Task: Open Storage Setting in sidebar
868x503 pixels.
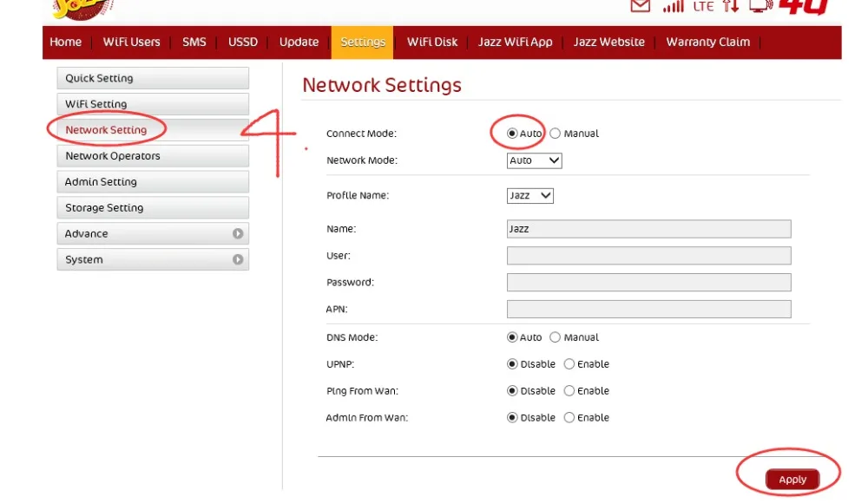Action: (153, 208)
